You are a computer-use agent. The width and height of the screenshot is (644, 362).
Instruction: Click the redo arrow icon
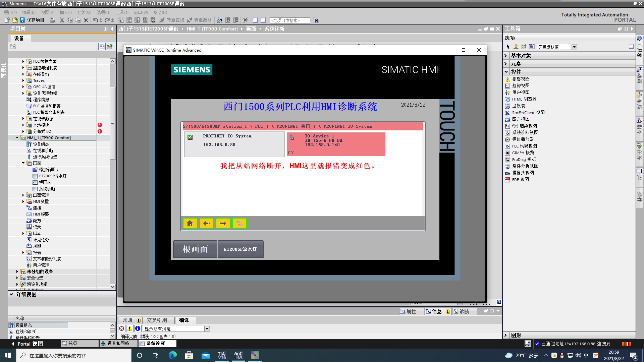(107, 20)
